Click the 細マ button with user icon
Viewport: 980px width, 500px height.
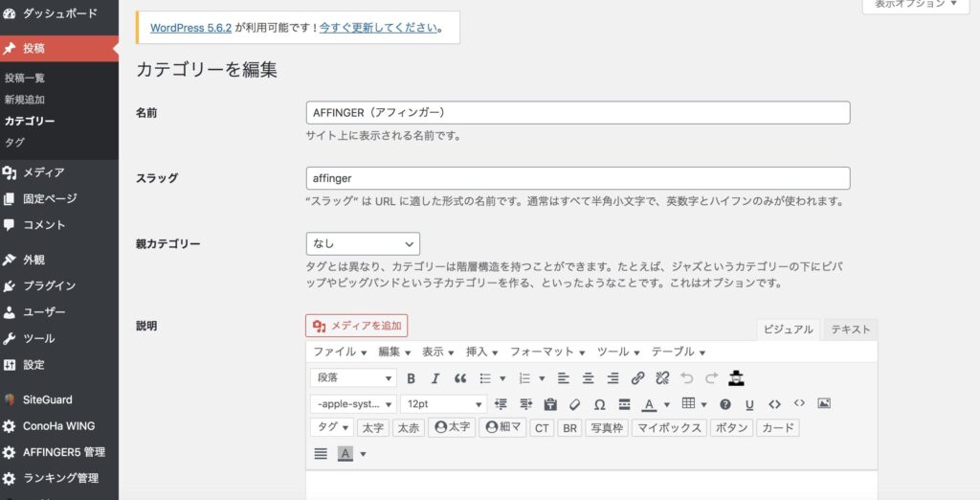pyautogui.click(x=502, y=427)
